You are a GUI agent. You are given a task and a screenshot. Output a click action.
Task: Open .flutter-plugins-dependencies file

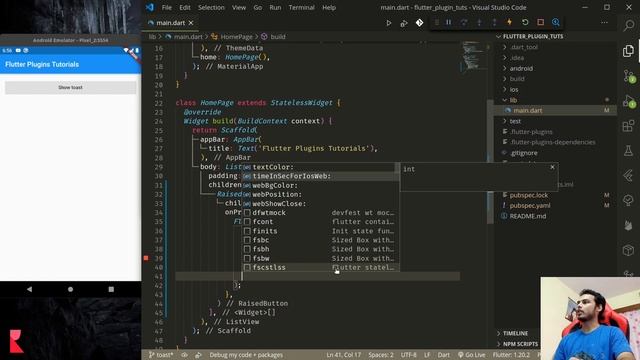[x=553, y=142]
